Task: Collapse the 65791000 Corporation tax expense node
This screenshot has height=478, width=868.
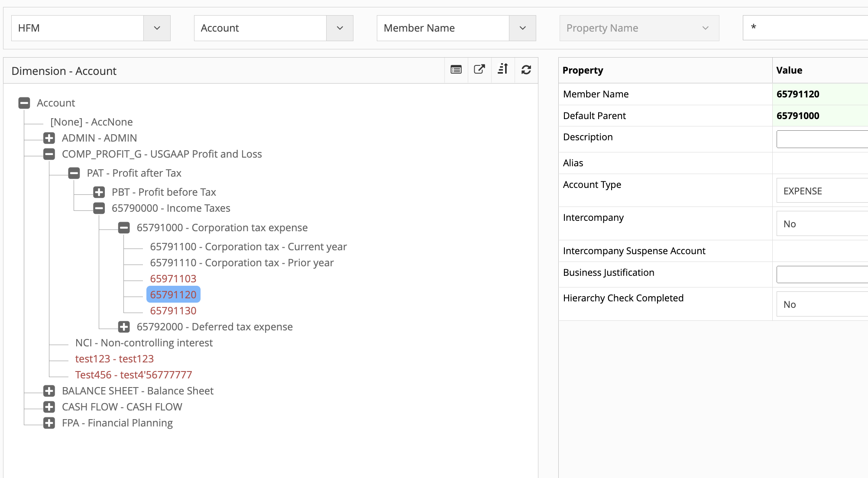Action: point(124,227)
